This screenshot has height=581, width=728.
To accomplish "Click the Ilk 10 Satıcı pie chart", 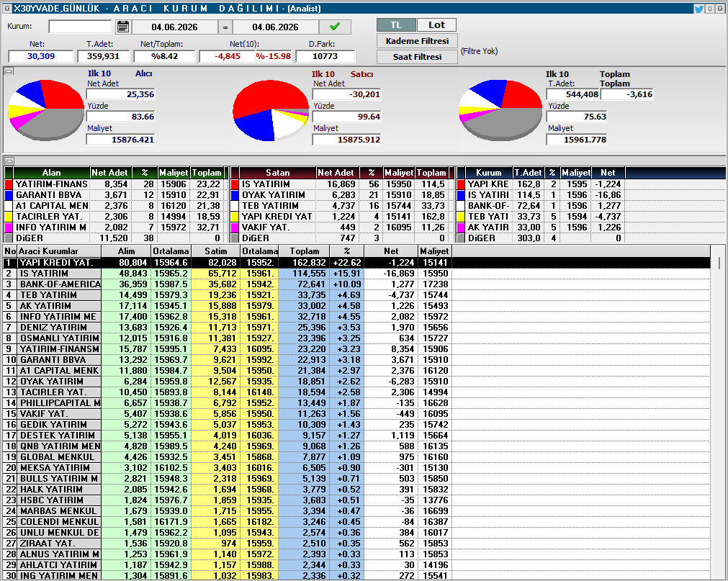I will point(271,110).
